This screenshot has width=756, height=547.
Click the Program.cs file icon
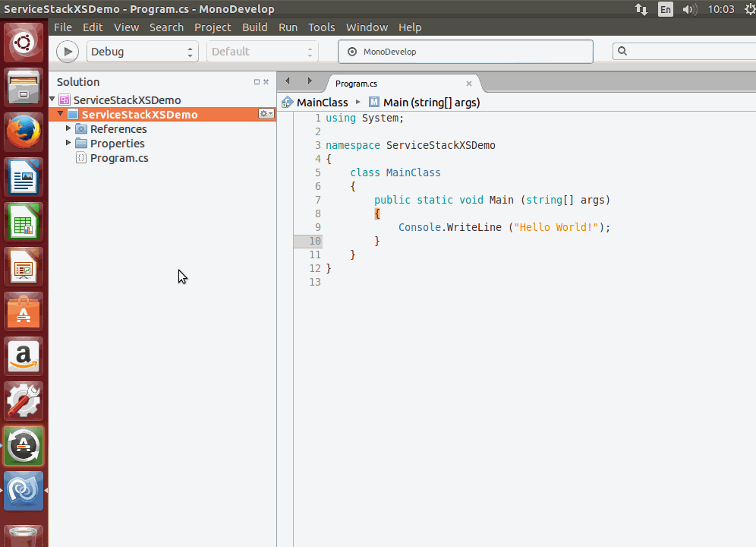[81, 158]
